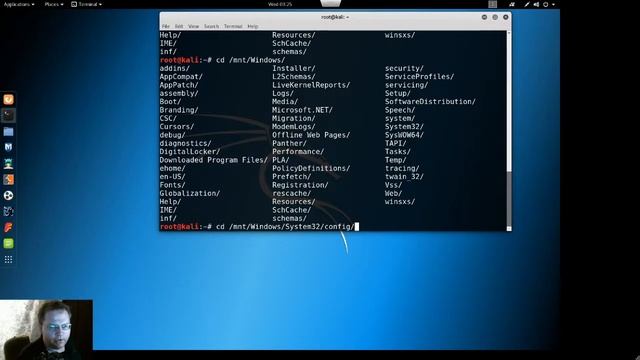
Task: Open the volume speaker icon
Action: (536, 4)
